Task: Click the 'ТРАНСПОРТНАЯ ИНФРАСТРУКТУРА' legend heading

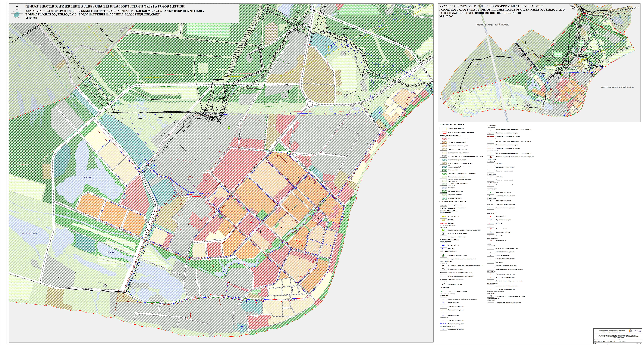Action: click(x=453, y=202)
